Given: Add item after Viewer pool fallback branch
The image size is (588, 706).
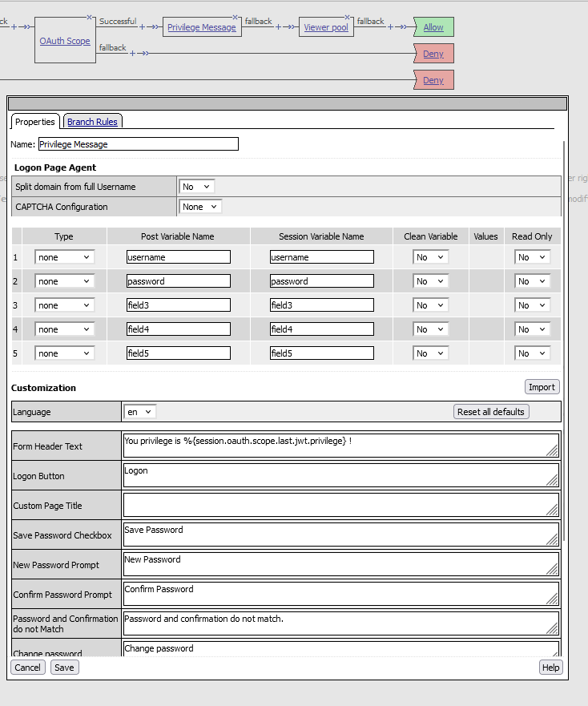Looking at the screenshot, I should [x=391, y=26].
